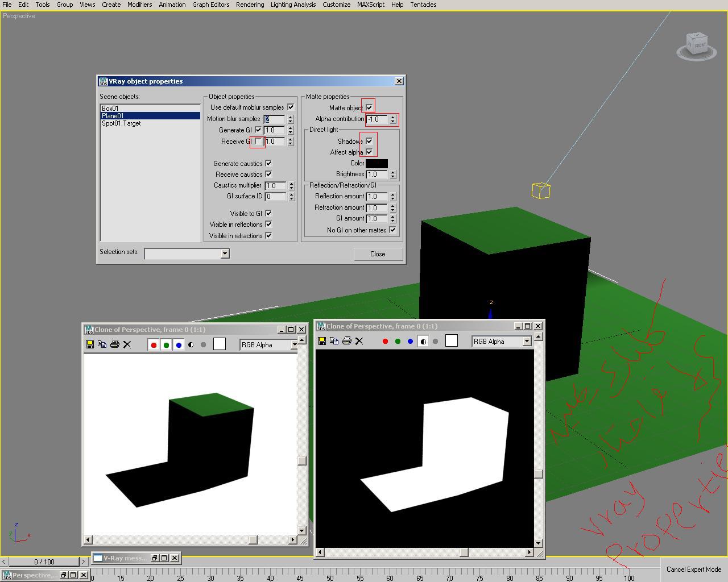Screen dimensions: 728x582
Task: Click white color swatch in left render window
Action: [x=220, y=344]
